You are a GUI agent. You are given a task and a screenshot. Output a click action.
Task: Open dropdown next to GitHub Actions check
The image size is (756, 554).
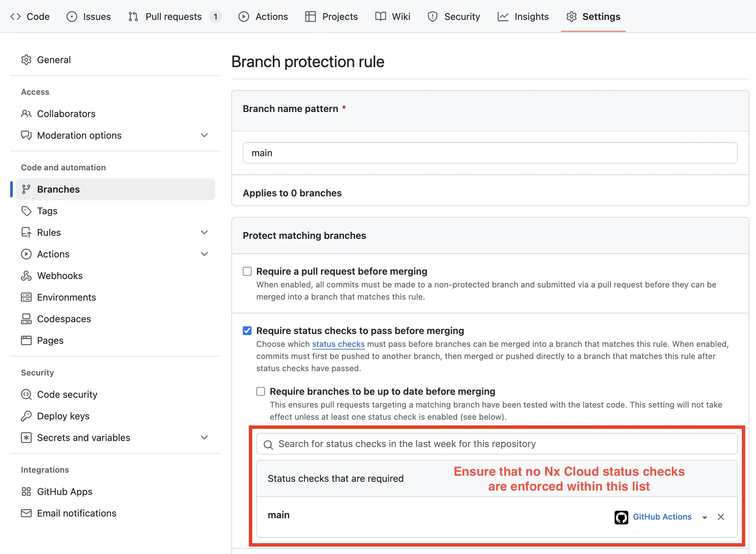(x=705, y=517)
